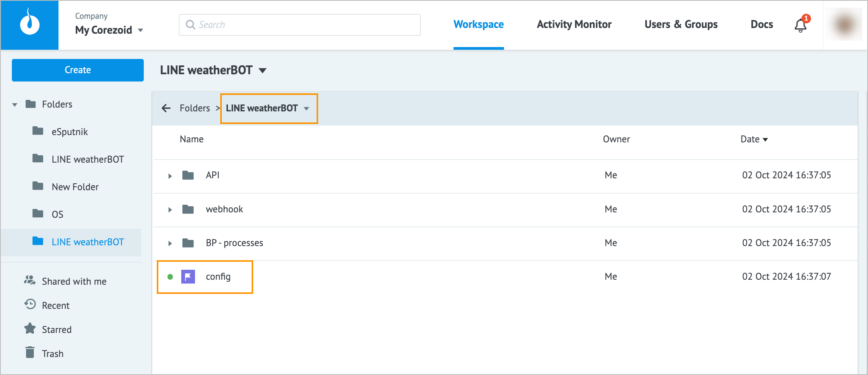
Task: Open the Docs tab
Action: 762,24
